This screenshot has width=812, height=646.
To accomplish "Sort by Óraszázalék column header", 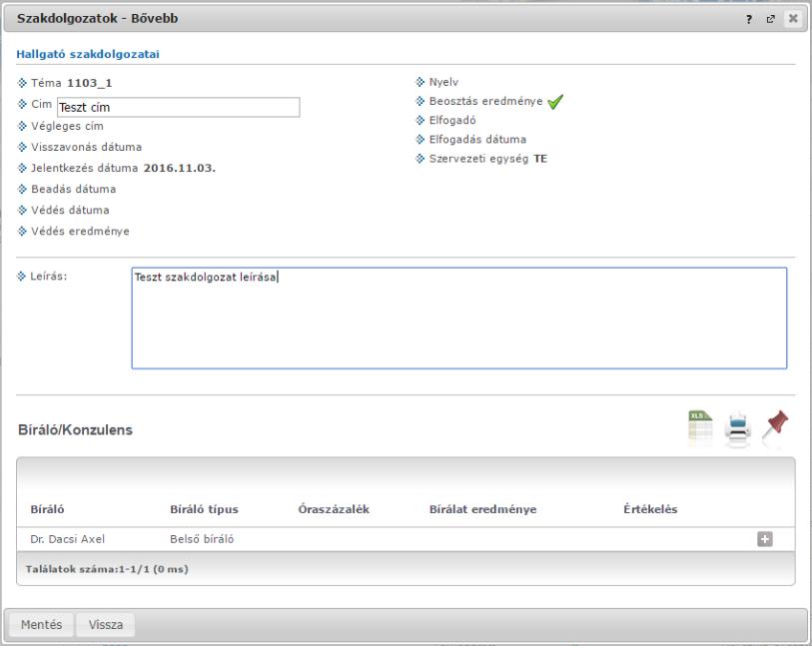I will coord(334,509).
